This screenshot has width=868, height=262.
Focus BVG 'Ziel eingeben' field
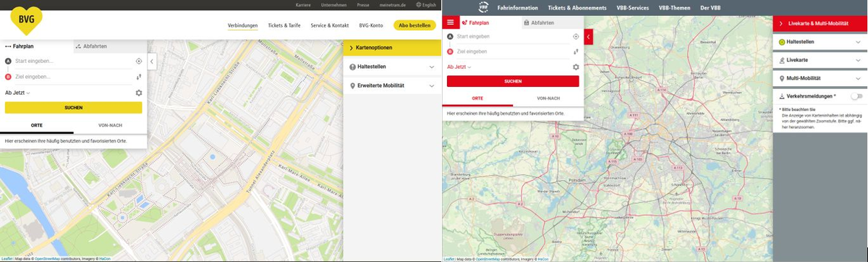coord(73,76)
